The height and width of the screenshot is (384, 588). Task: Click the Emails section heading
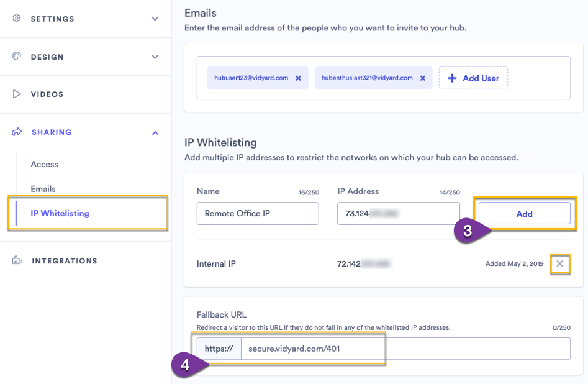[201, 13]
